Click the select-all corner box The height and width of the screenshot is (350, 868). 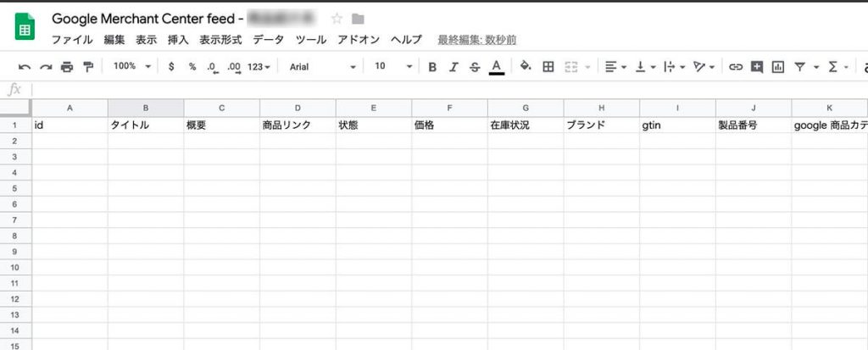(x=16, y=108)
